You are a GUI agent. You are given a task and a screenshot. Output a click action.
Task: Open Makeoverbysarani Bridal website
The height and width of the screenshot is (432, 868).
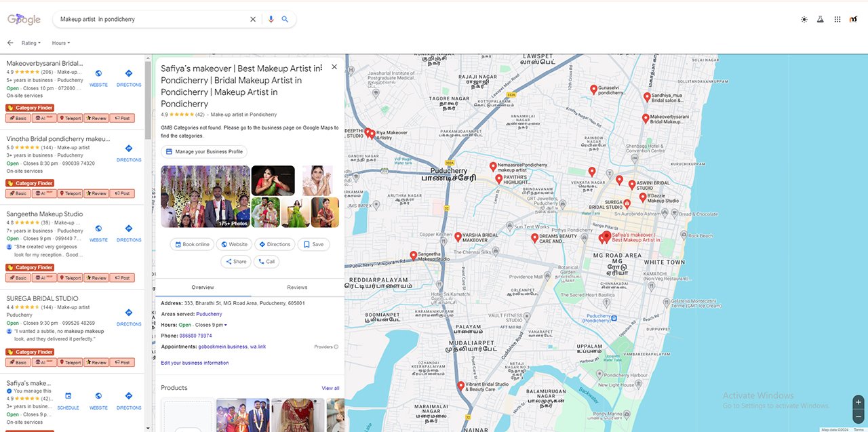[98, 77]
